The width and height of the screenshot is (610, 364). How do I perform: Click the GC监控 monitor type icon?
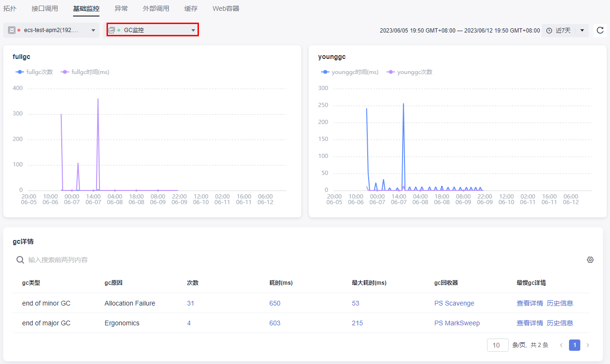pyautogui.click(x=112, y=30)
